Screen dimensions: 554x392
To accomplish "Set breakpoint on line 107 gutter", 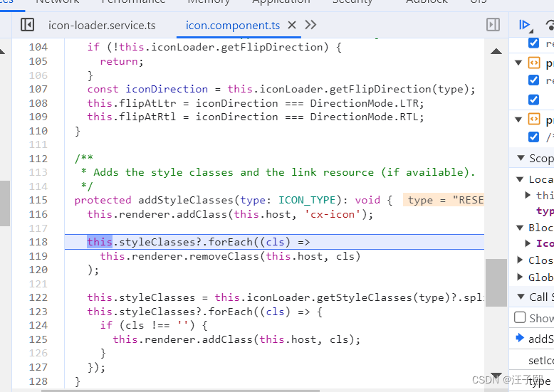I will (x=38, y=89).
